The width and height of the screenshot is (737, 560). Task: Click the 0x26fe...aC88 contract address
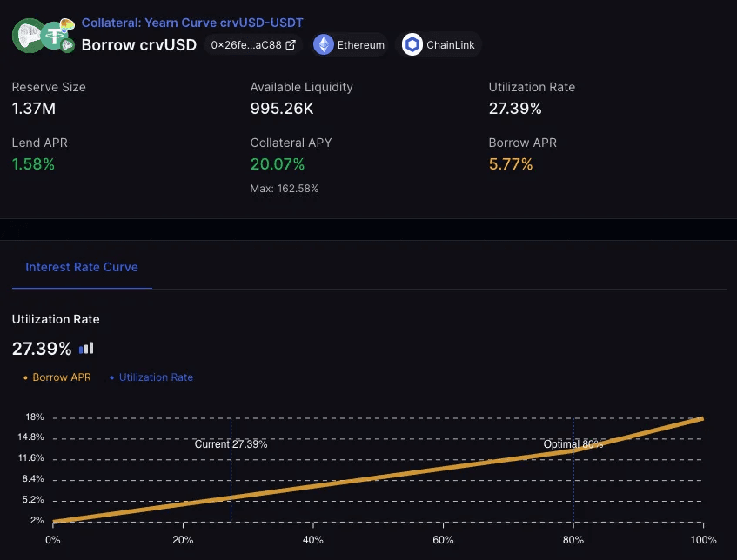tap(247, 45)
